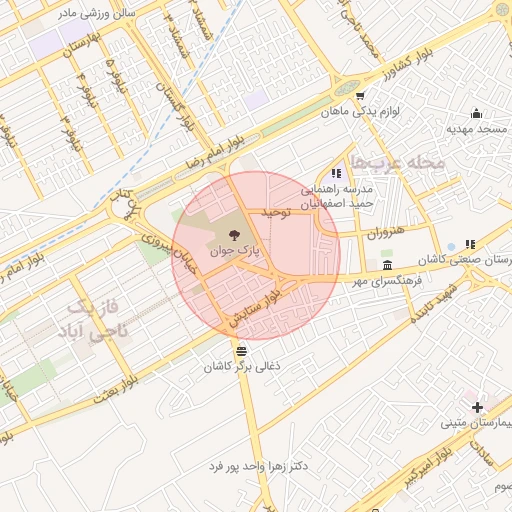Click the blue dot marker near هنرستان صنعتی
512x512 pixels.
coord(451,247)
